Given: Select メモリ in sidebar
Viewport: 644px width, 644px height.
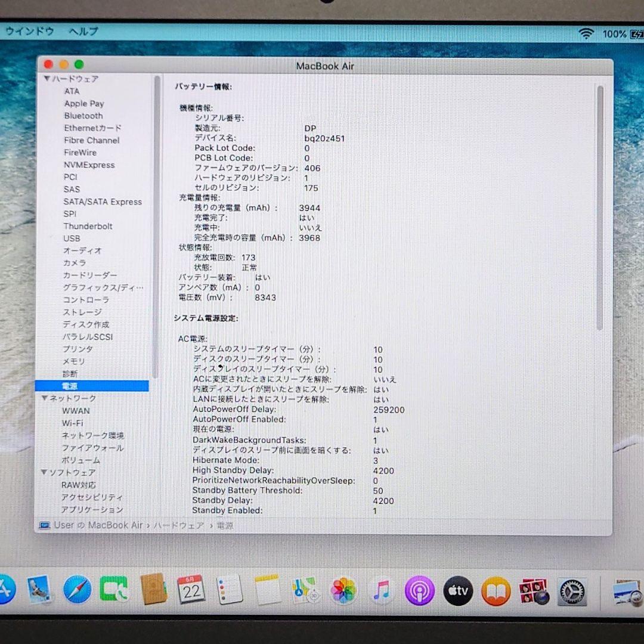Looking at the screenshot, I should (x=74, y=361).
